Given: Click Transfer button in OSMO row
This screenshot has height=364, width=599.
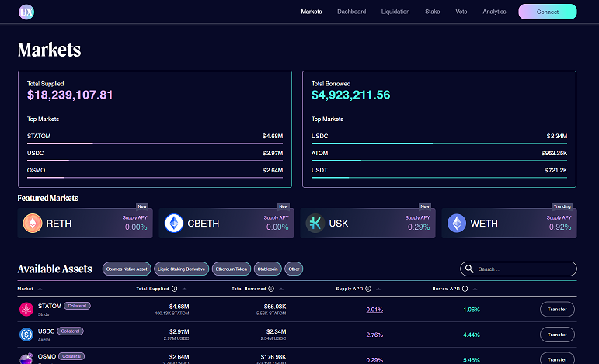Looking at the screenshot, I should (557, 359).
